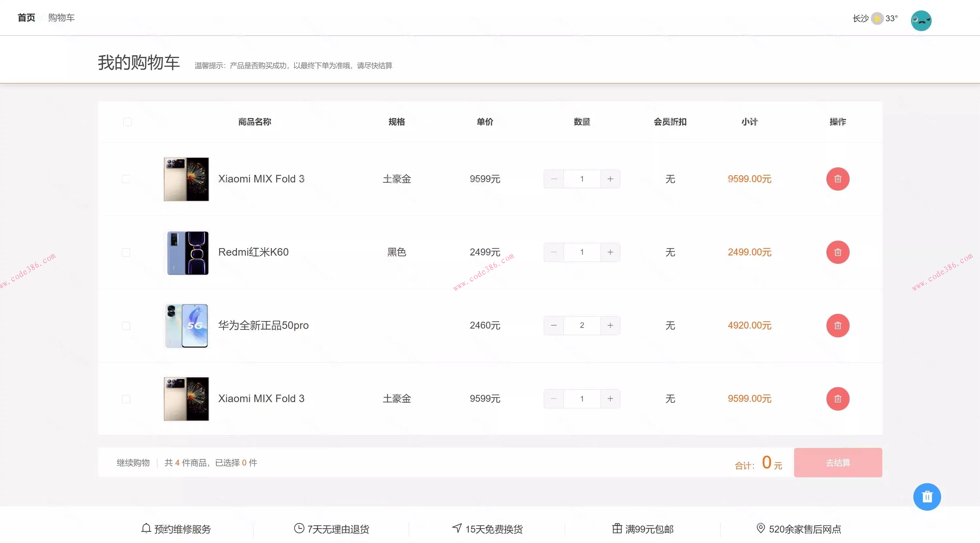This screenshot has height=543, width=980.
Task: Click the 去结算 checkout button
Action: (838, 462)
